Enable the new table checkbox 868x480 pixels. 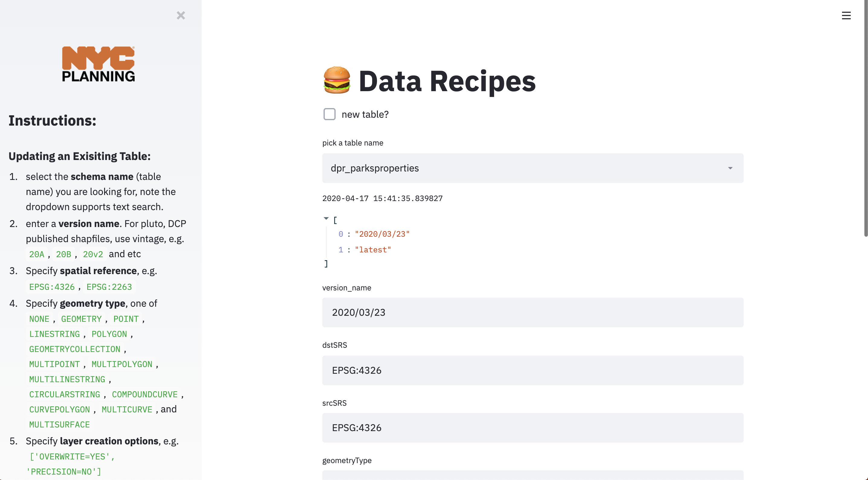click(329, 114)
